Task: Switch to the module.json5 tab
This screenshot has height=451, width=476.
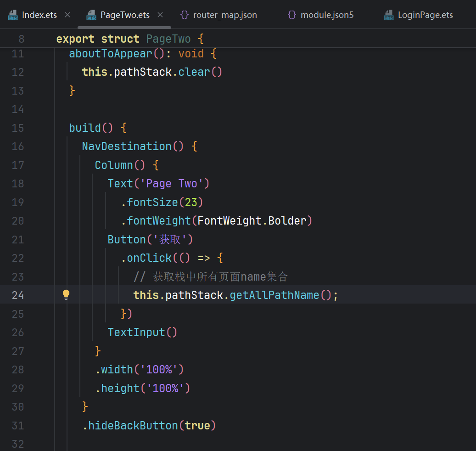Action: click(x=327, y=15)
